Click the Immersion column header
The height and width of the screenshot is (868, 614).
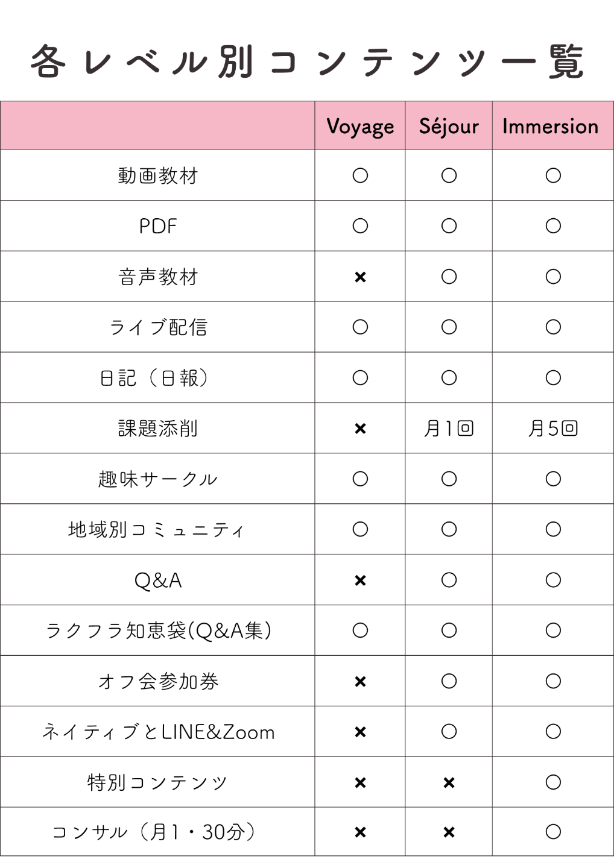(x=550, y=126)
